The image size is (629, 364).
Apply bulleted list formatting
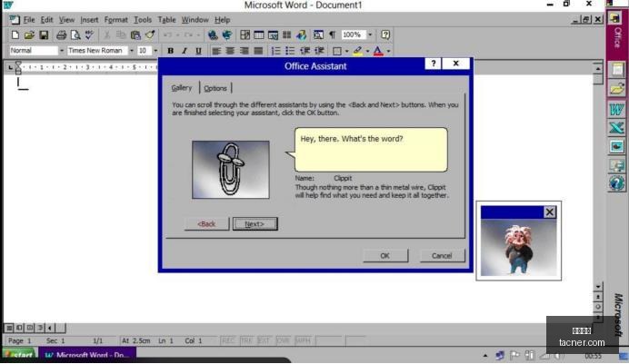290,51
